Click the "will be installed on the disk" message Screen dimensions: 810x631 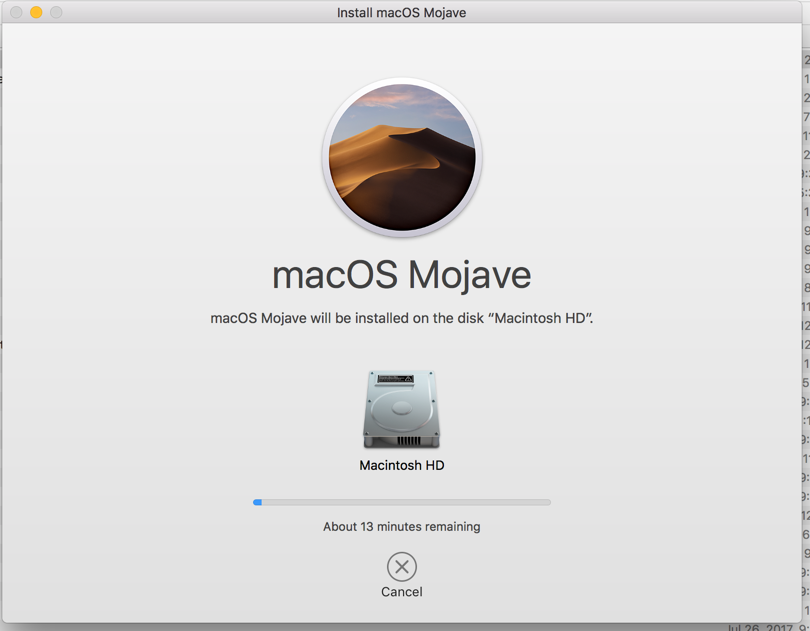click(x=401, y=318)
